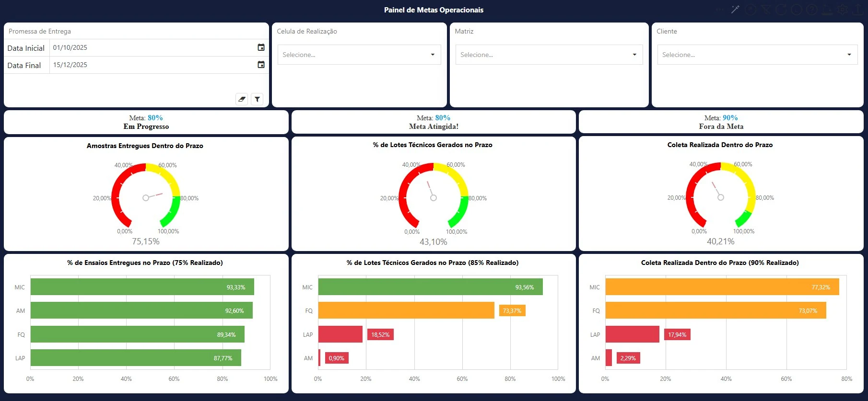Click the LAP 87,77% bar
This screenshot has width=868, height=401.
click(136, 358)
